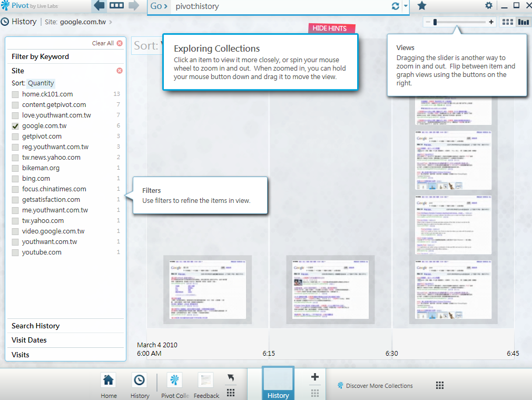Switch to graph view
Viewport: 532px width, 400px height.
click(523, 22)
